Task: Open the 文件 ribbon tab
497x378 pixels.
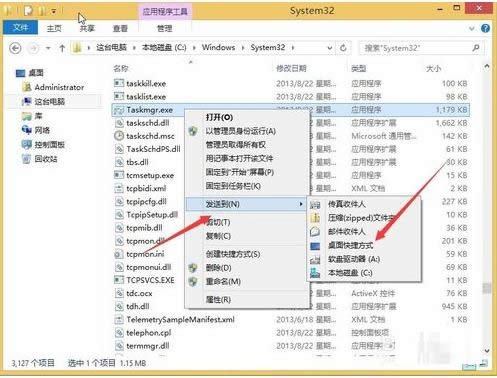Action: [x=20, y=28]
